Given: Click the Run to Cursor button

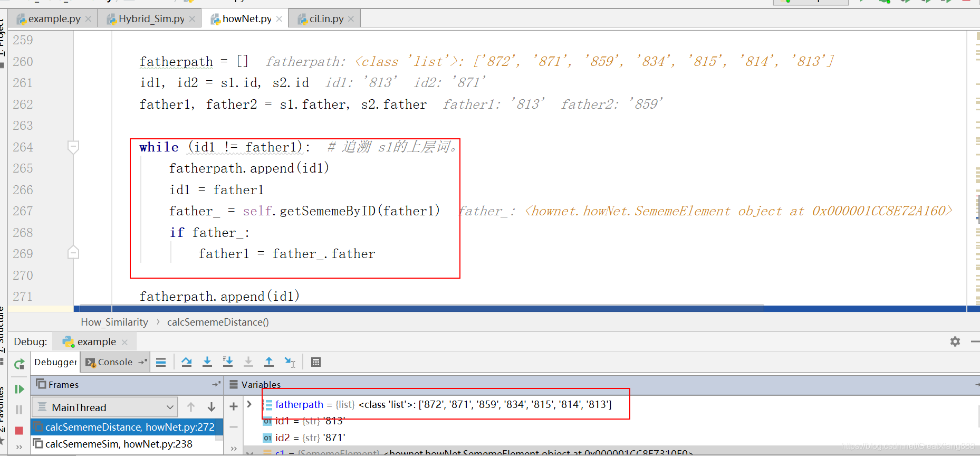Looking at the screenshot, I should coord(290,362).
